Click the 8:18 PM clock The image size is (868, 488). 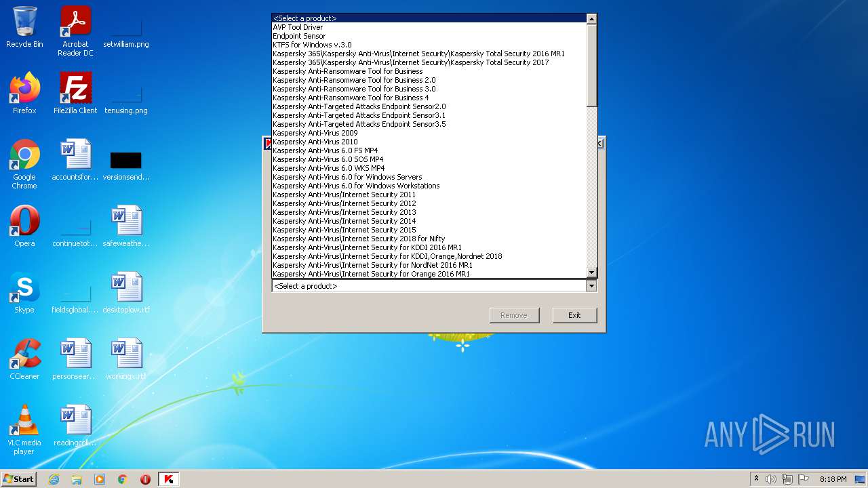pos(833,479)
